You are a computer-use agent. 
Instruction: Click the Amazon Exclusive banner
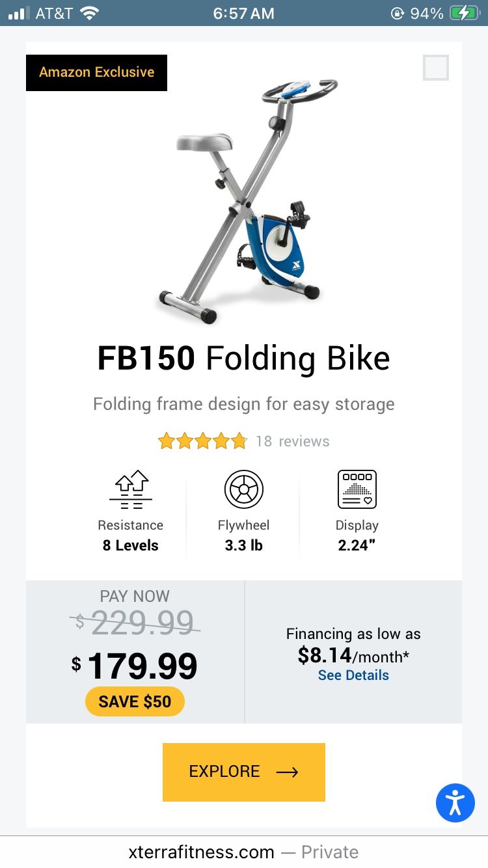click(96, 72)
